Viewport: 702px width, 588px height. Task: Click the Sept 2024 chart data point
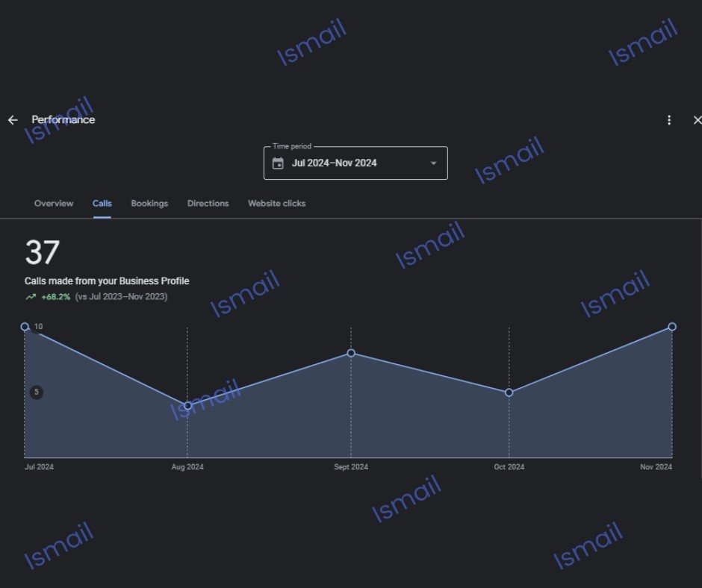351,353
